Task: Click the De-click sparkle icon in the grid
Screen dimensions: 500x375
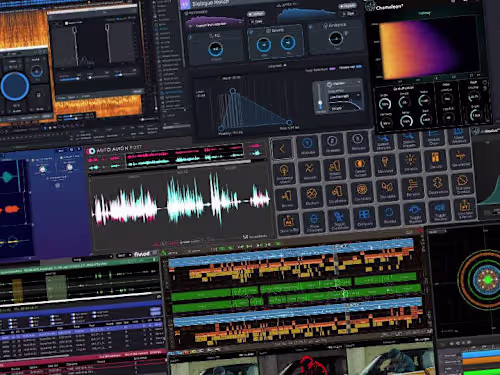Action: click(410, 162)
